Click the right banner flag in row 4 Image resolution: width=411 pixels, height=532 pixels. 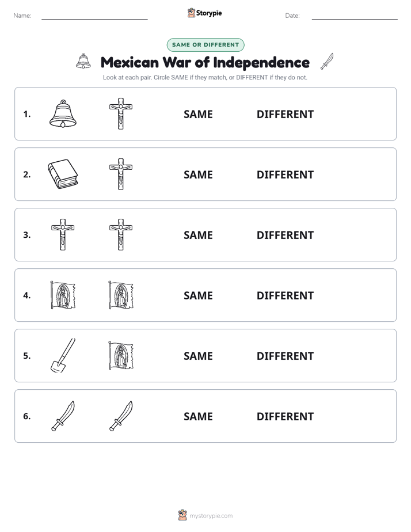[121, 295]
